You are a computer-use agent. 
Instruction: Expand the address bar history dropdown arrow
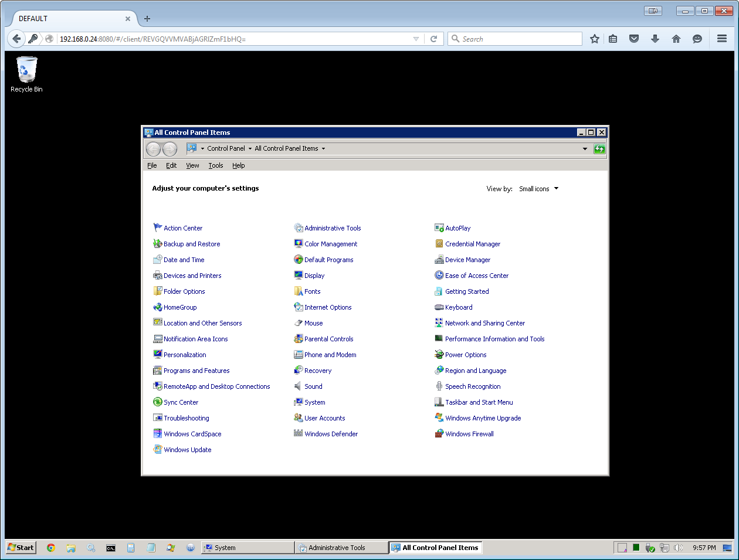(x=585, y=149)
